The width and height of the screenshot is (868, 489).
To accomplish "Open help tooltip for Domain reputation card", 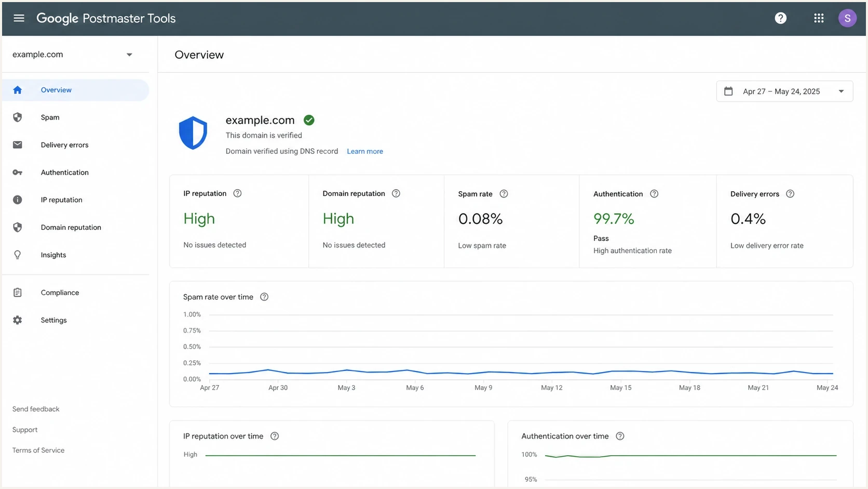I will 396,193.
